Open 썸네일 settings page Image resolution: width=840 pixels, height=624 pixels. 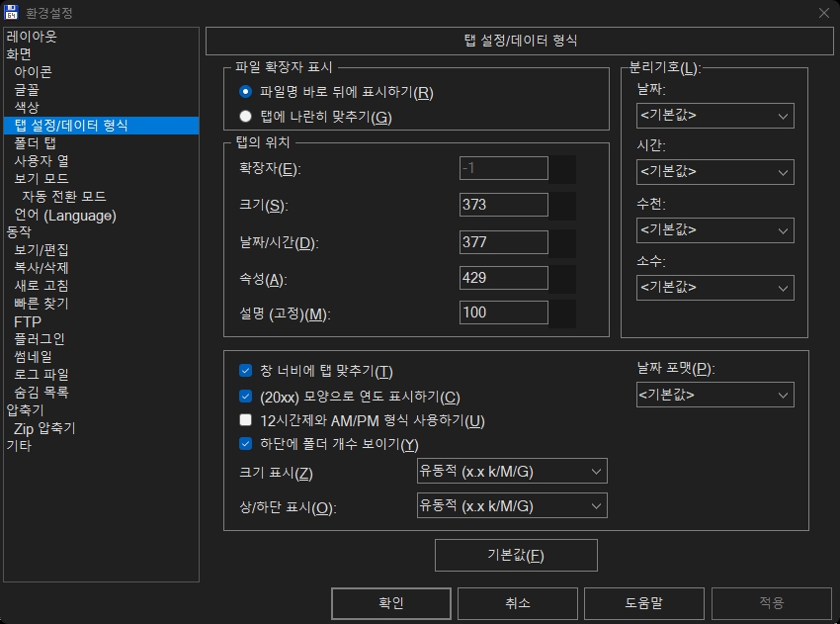33,356
